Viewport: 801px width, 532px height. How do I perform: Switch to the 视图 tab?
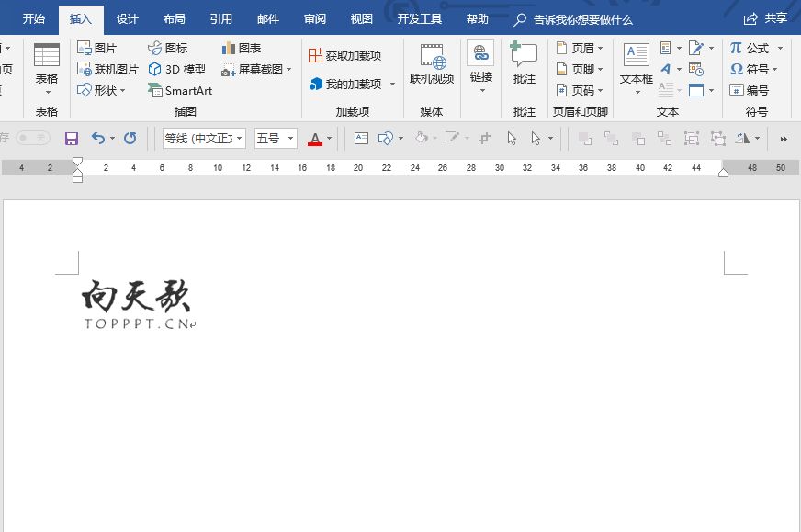(362, 19)
